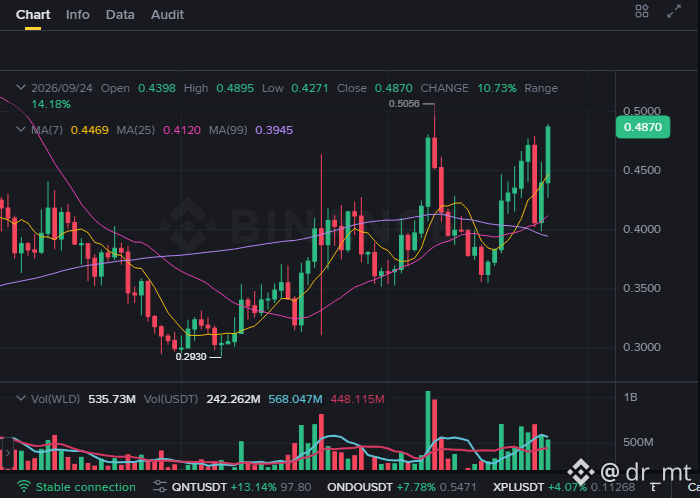Open the left side panel arrow
This screenshot has width=700, height=498.
pyautogui.click(x=7, y=452)
